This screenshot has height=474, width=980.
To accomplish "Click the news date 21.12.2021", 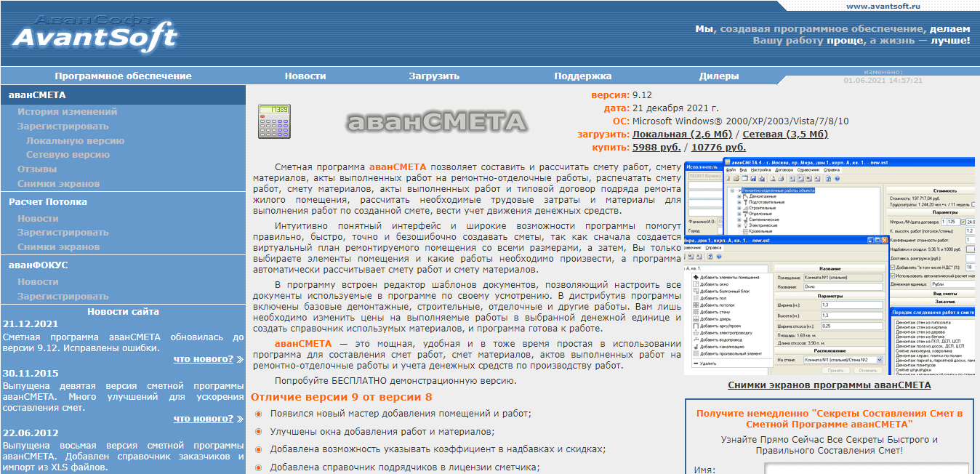I will point(31,324).
